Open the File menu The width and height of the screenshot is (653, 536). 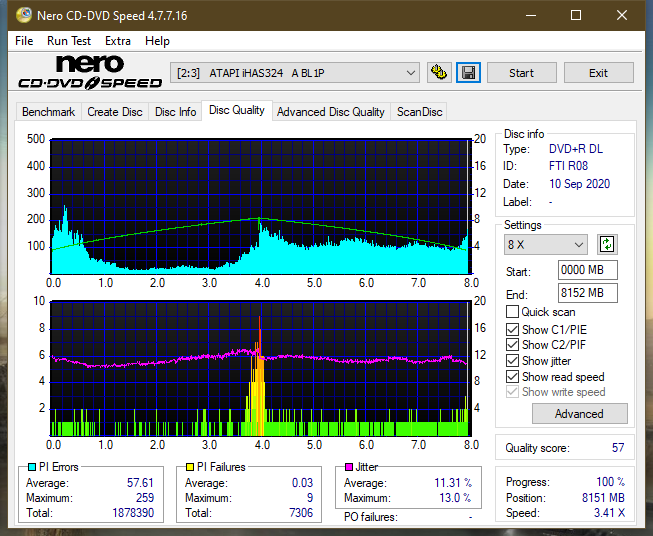click(x=24, y=41)
